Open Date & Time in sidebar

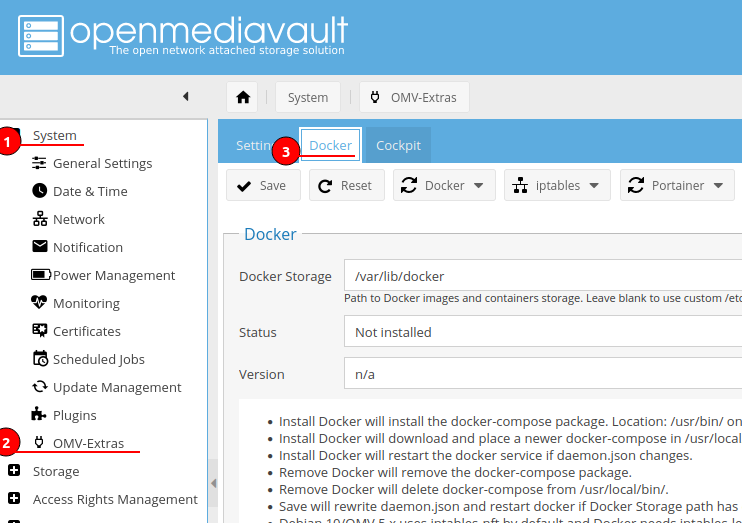tap(90, 191)
